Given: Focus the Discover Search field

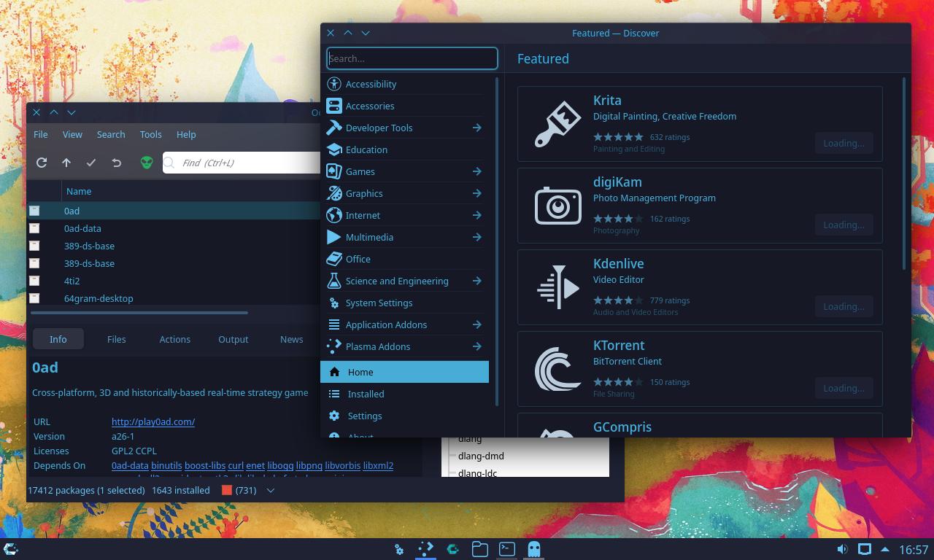Looking at the screenshot, I should coord(412,58).
